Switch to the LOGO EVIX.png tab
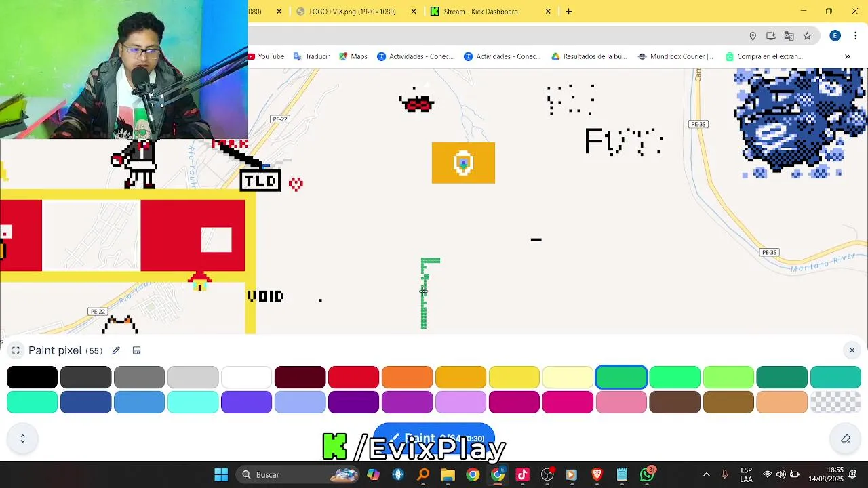The image size is (868, 488). (x=353, y=12)
